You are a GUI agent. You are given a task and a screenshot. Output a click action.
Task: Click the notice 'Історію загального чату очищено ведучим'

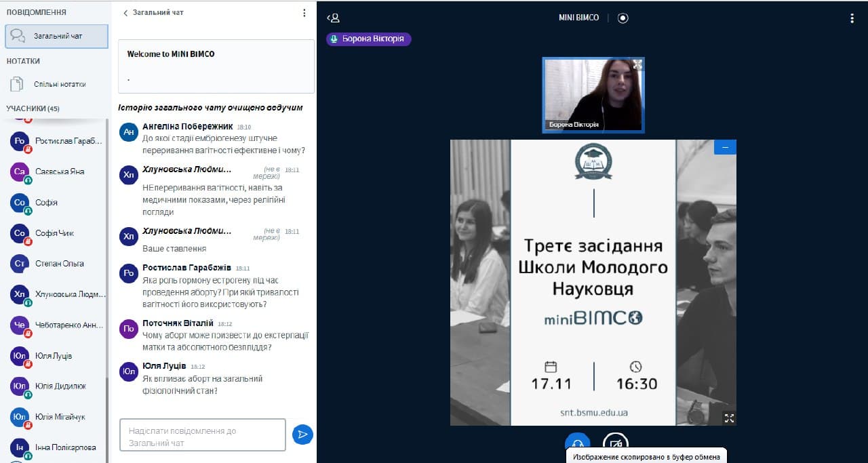tap(210, 108)
